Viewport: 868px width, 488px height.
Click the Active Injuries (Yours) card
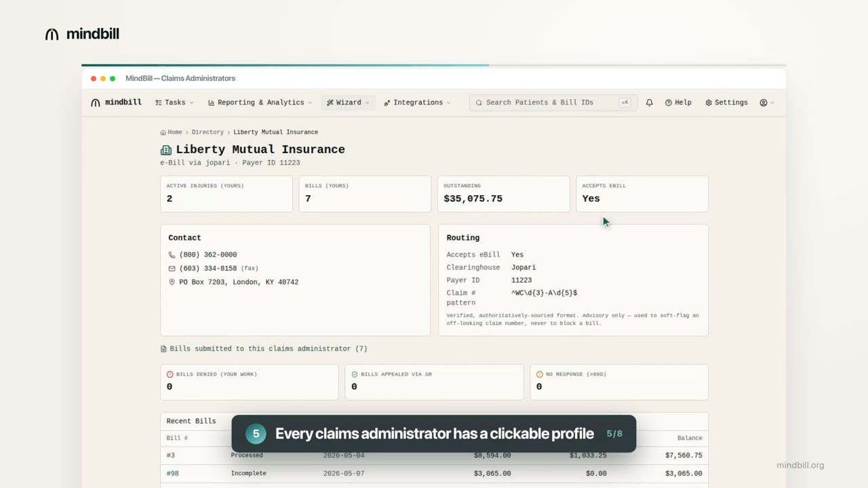(x=226, y=194)
